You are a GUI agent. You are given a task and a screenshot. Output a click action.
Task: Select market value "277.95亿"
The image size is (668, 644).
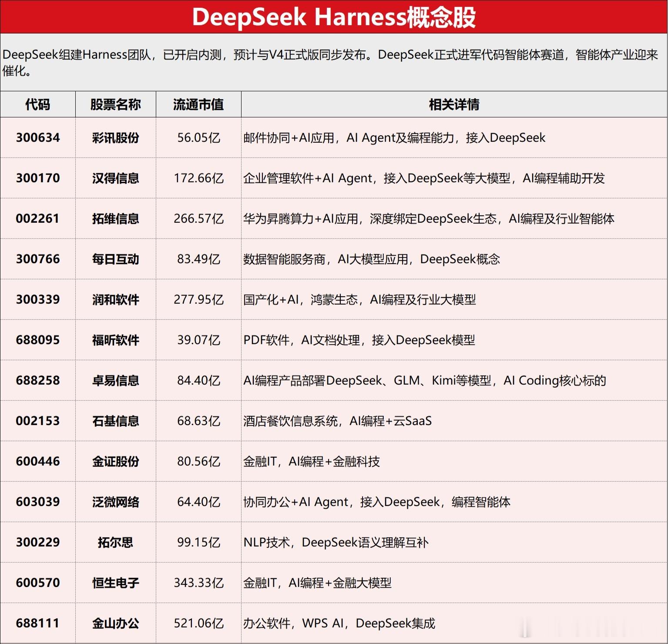[199, 299]
